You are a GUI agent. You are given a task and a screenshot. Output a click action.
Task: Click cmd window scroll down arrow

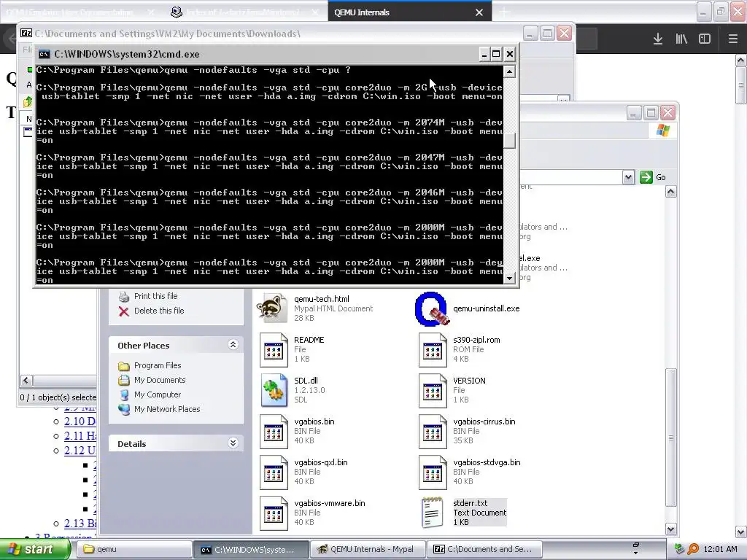509,278
